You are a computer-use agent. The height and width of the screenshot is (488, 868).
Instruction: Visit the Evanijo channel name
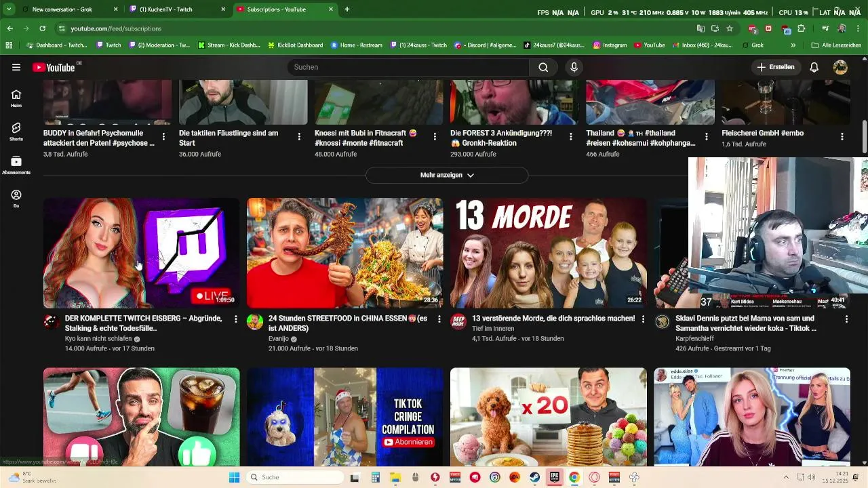coord(279,339)
